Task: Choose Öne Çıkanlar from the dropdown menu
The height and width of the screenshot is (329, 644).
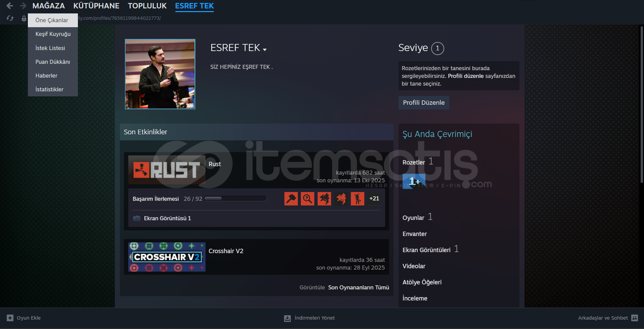Action: pos(53,20)
